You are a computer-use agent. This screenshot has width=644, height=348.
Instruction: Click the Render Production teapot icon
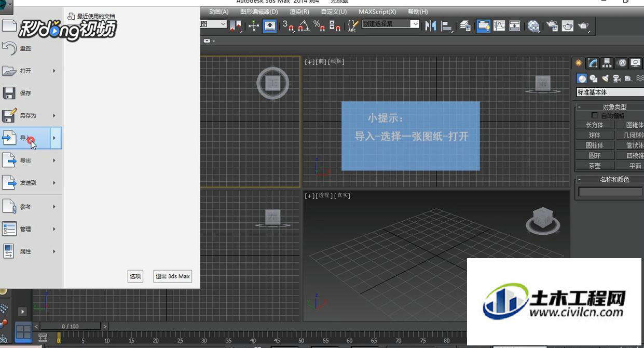584,26
